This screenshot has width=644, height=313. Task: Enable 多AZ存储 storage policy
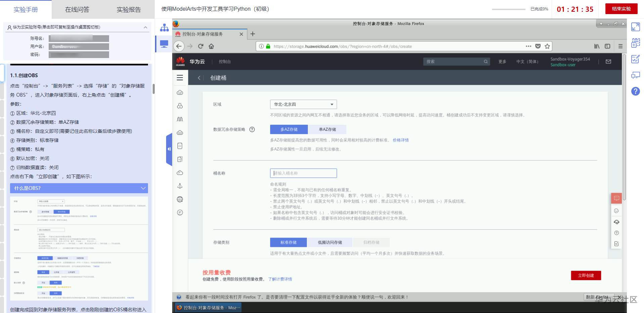[x=289, y=129]
